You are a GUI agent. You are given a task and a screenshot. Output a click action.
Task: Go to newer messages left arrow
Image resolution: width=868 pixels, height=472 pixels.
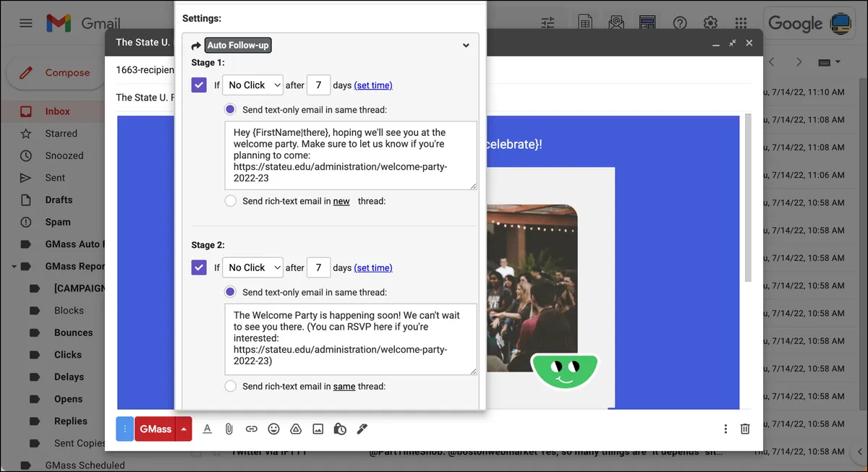pyautogui.click(x=772, y=62)
